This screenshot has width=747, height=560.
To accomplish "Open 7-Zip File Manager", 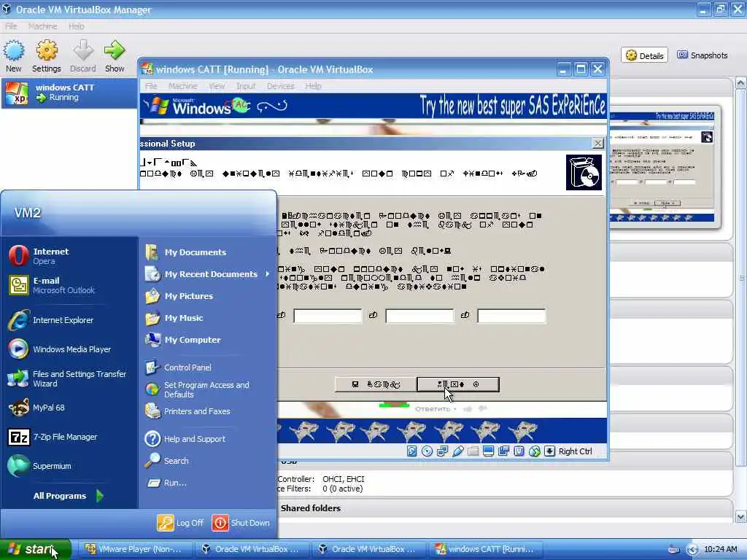I will pos(69,437).
